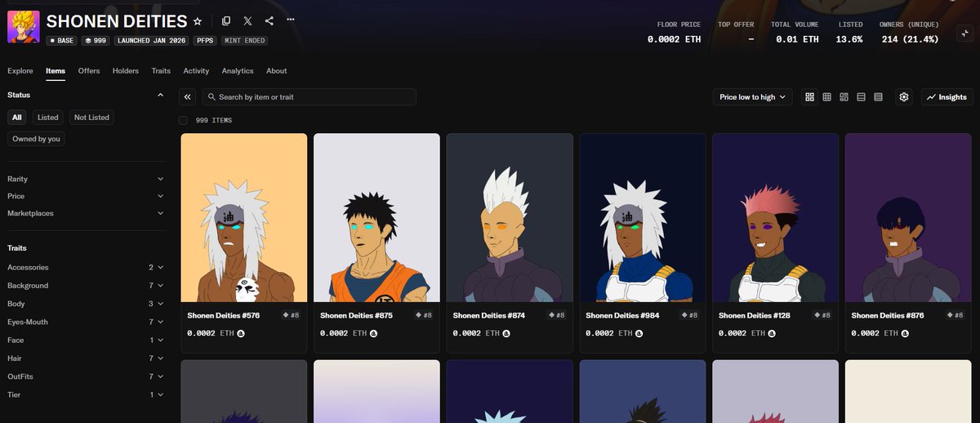Click the BASE chain badge

click(62, 40)
